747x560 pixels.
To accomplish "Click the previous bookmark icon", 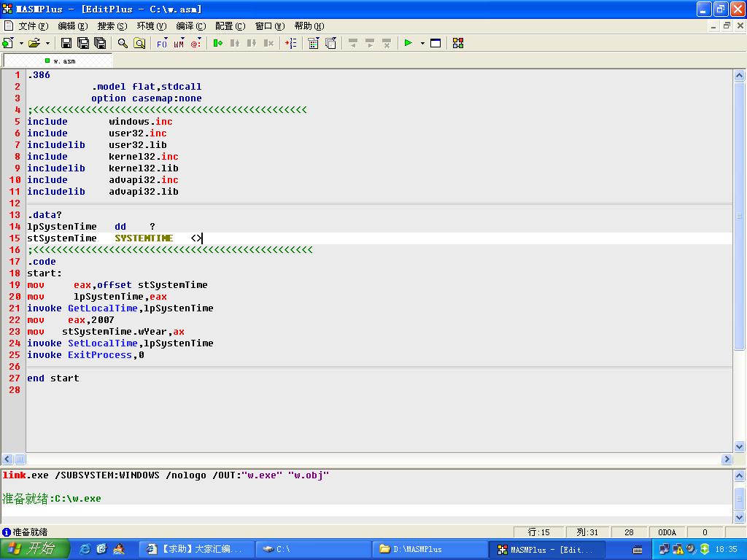I will pos(235,43).
